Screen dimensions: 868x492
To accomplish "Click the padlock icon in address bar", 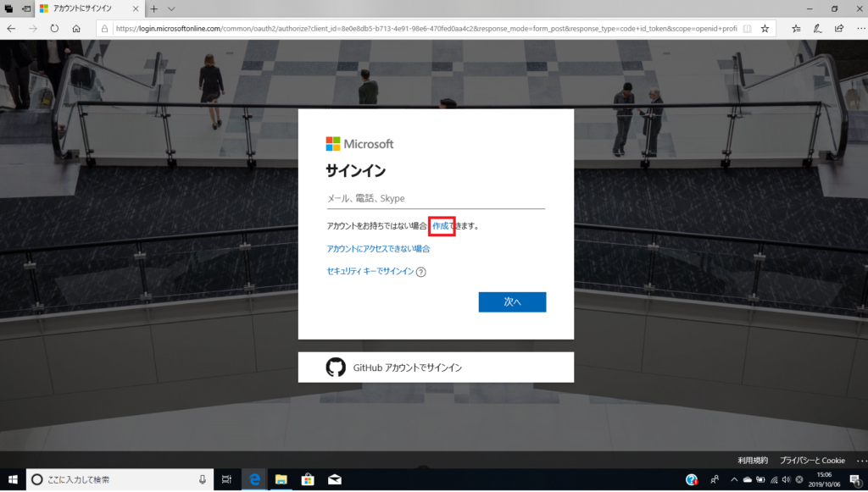I will pos(104,29).
